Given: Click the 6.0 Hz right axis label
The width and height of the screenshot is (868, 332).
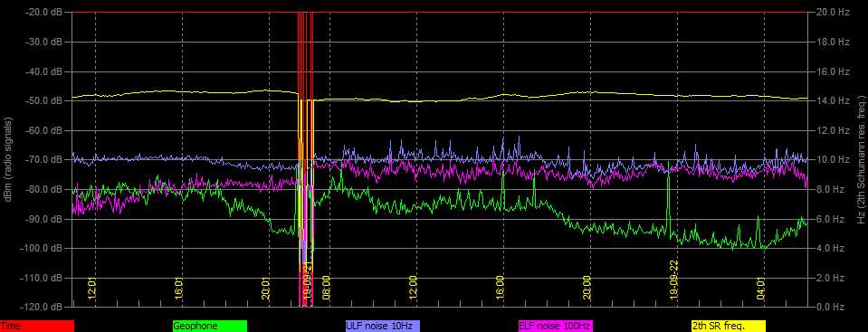Looking at the screenshot, I should point(830,219).
